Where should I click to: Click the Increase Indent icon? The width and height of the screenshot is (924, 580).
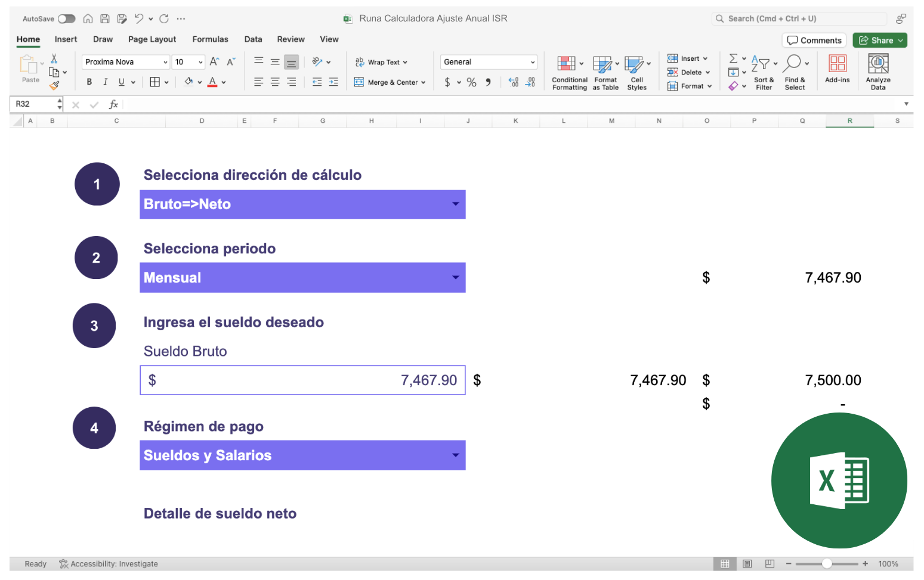tap(333, 82)
